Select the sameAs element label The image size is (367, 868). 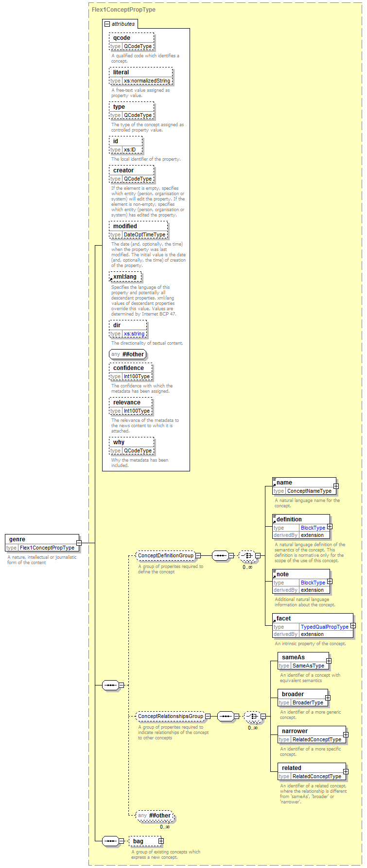[x=293, y=657]
